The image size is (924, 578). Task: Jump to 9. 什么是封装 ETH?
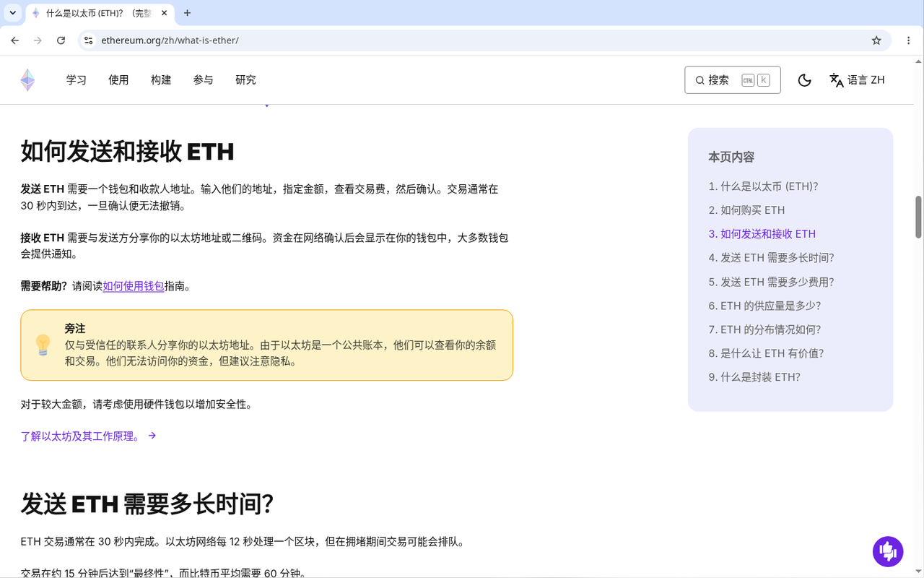coord(754,378)
